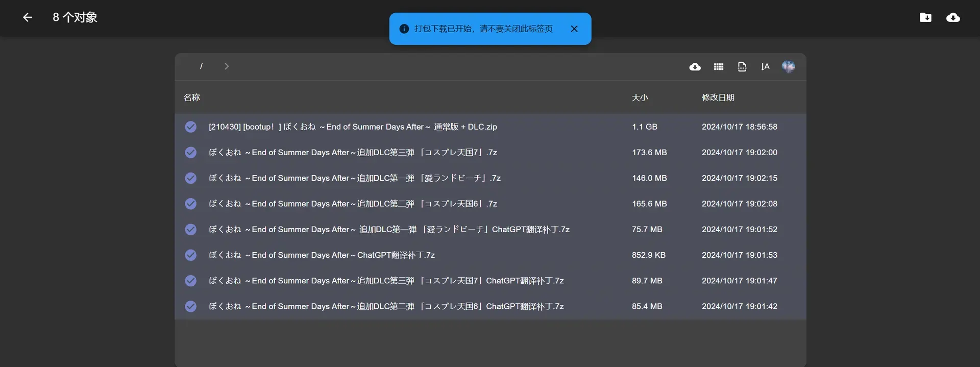Screen dimensions: 980x367
Task: Sort files by 名称 column header
Action: coord(192,97)
